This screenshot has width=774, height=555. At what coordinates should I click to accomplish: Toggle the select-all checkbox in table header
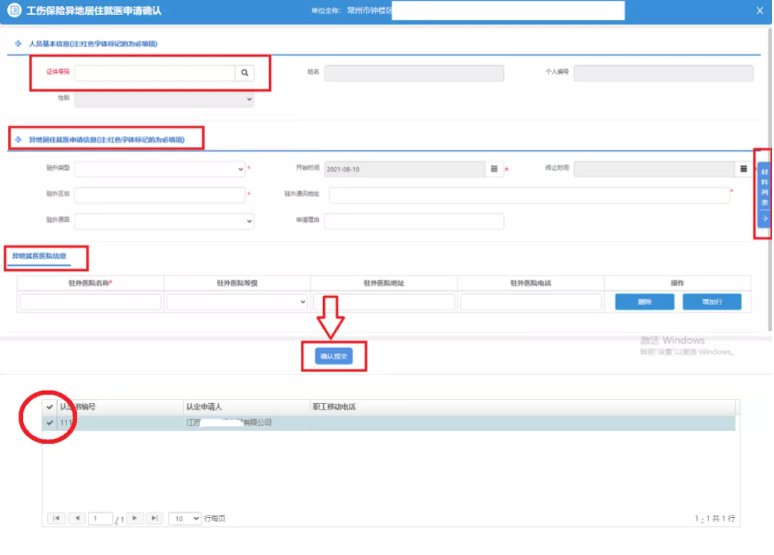(50, 407)
